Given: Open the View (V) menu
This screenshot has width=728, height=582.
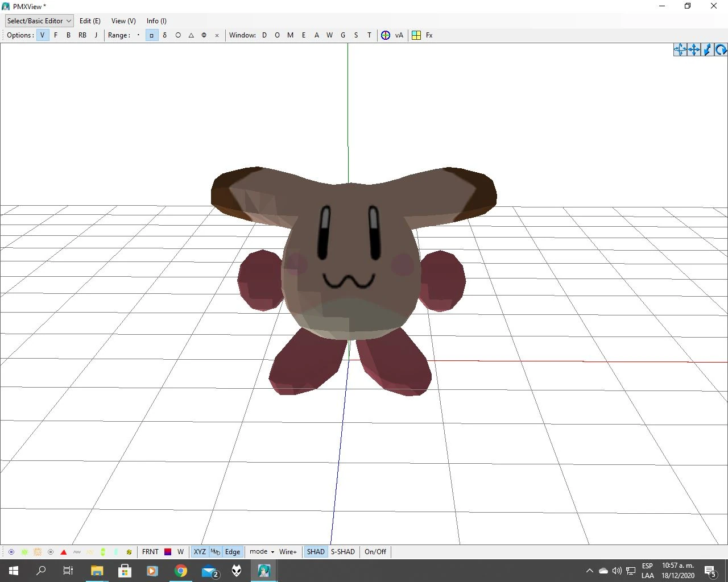Looking at the screenshot, I should (x=123, y=21).
